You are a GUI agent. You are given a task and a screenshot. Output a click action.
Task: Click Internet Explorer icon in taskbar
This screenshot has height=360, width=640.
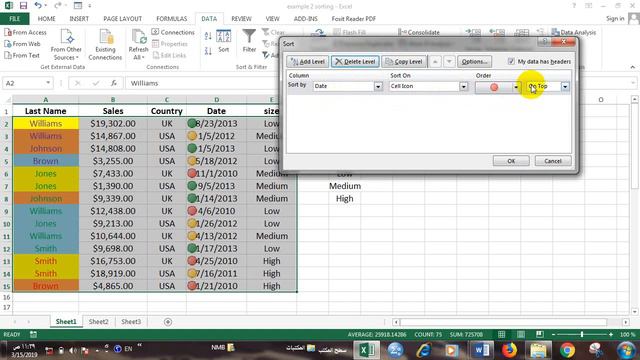tap(424, 350)
